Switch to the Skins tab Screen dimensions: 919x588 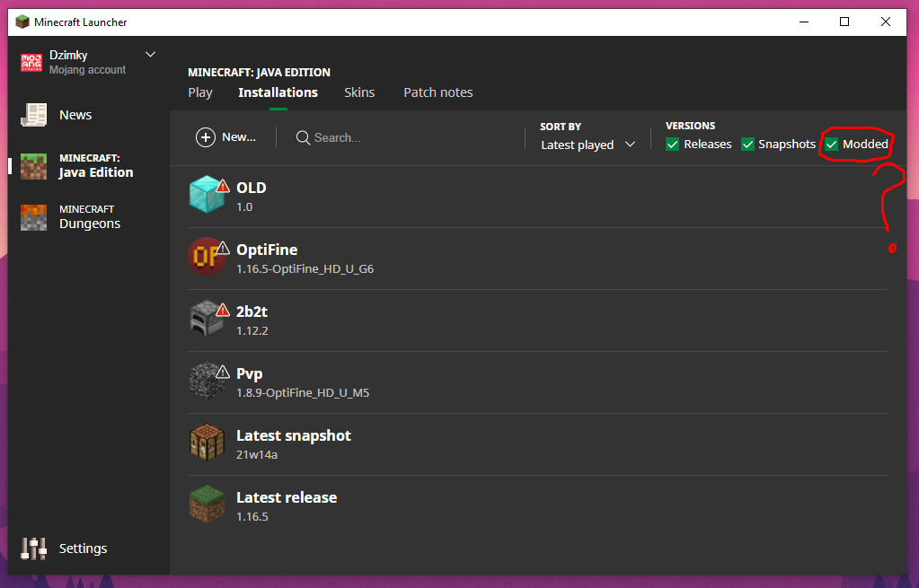(359, 92)
